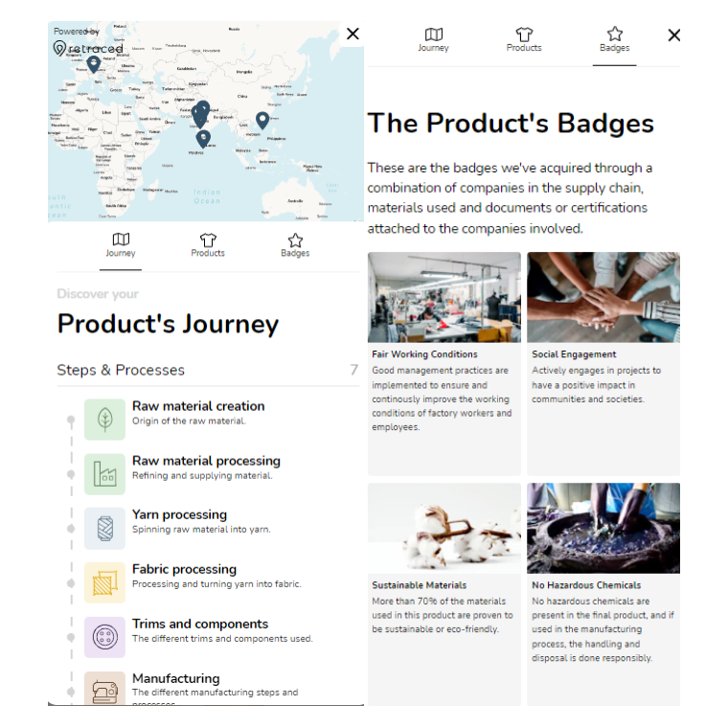This screenshot has height=728, width=728.
Task: Click the map pin in Southeast Asia
Action: pyautogui.click(x=262, y=121)
